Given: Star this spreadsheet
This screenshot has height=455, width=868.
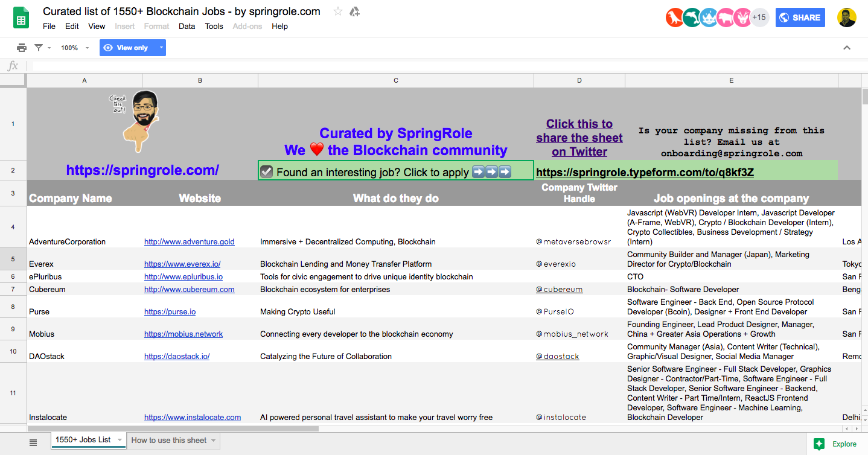Looking at the screenshot, I should (337, 11).
